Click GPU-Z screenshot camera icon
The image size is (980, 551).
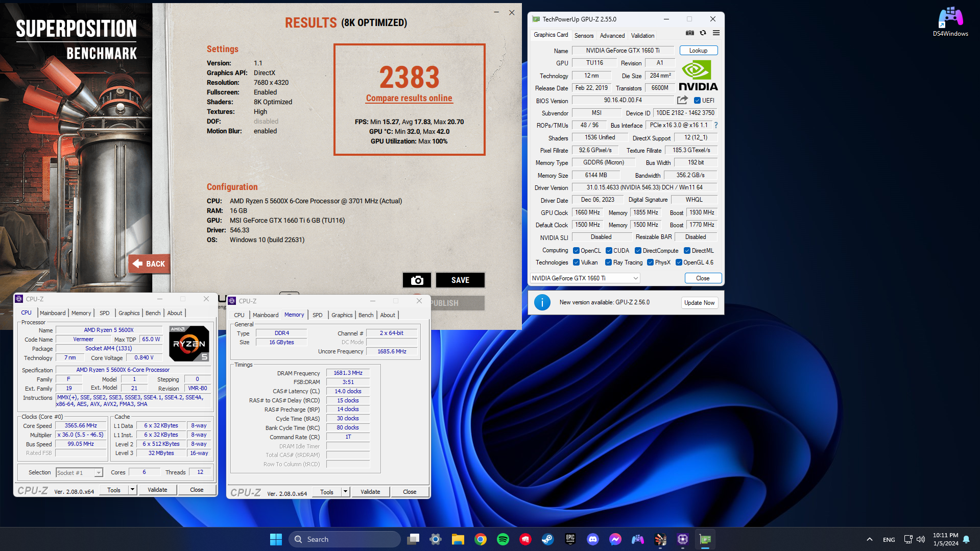coord(689,33)
